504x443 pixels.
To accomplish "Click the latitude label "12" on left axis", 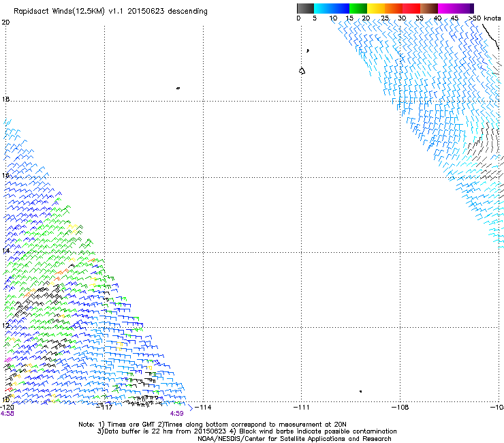I will (x=5, y=325).
